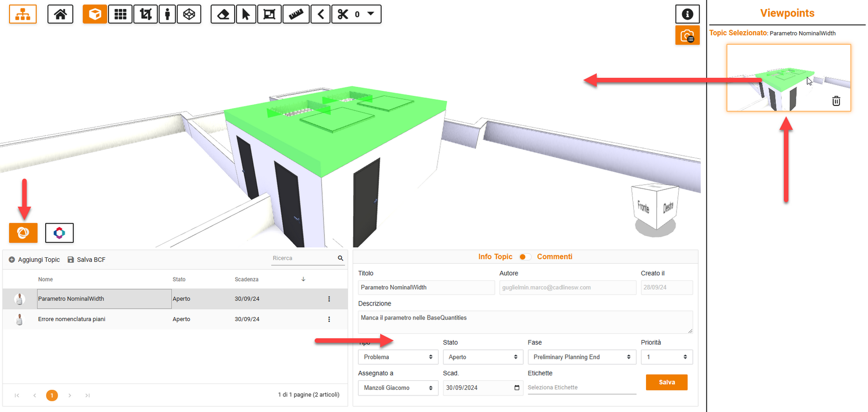This screenshot has width=868, height=412.
Task: Choose the pointer selection tool
Action: pos(246,14)
